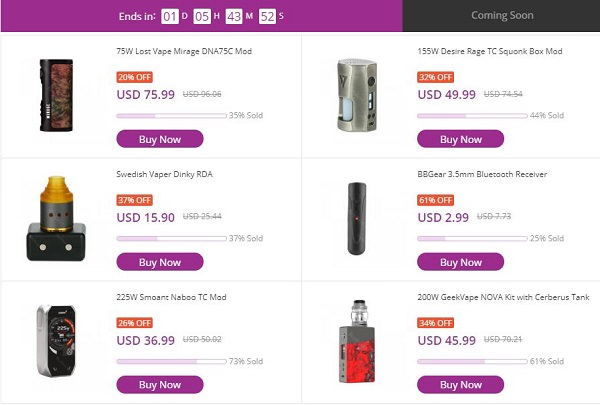Hit Buy Now for BBGear Bluetooth Receiver
Screen dimensions: 600x405
(460, 262)
